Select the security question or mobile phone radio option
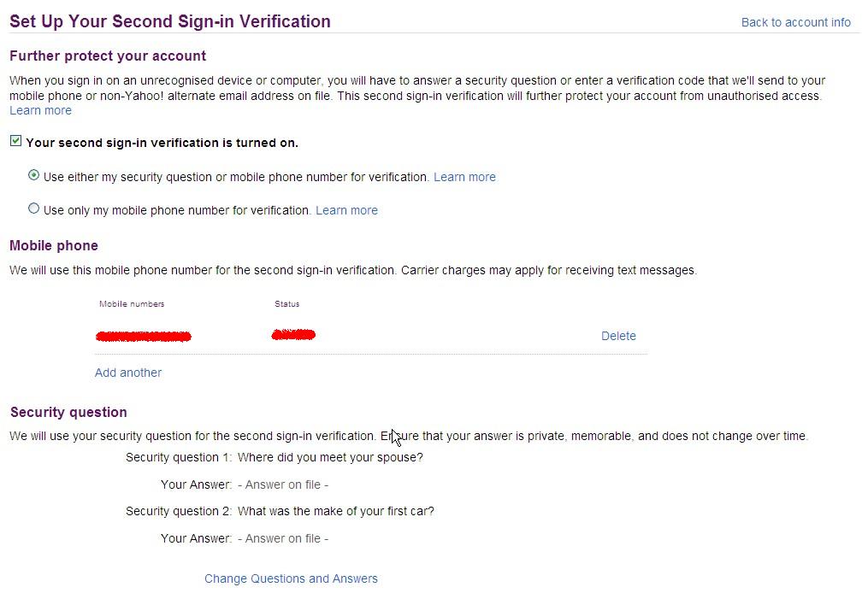 pos(33,175)
